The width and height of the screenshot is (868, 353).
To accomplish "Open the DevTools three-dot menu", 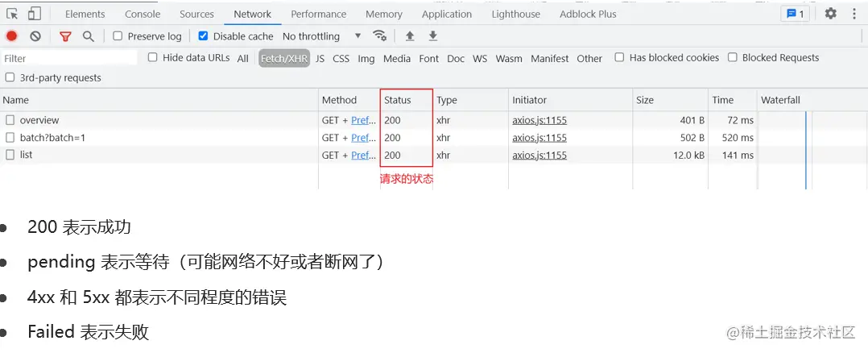I will (855, 14).
